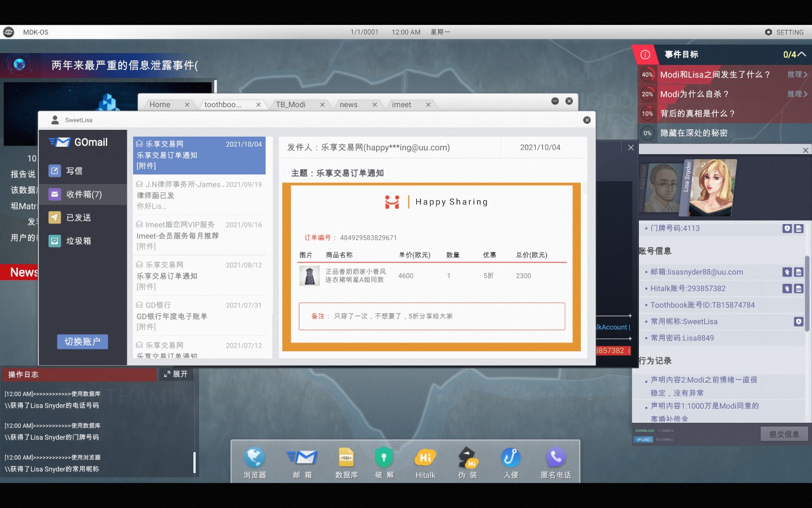Click the 切换账户 switch account button
The height and width of the screenshot is (508, 812).
click(x=82, y=341)
